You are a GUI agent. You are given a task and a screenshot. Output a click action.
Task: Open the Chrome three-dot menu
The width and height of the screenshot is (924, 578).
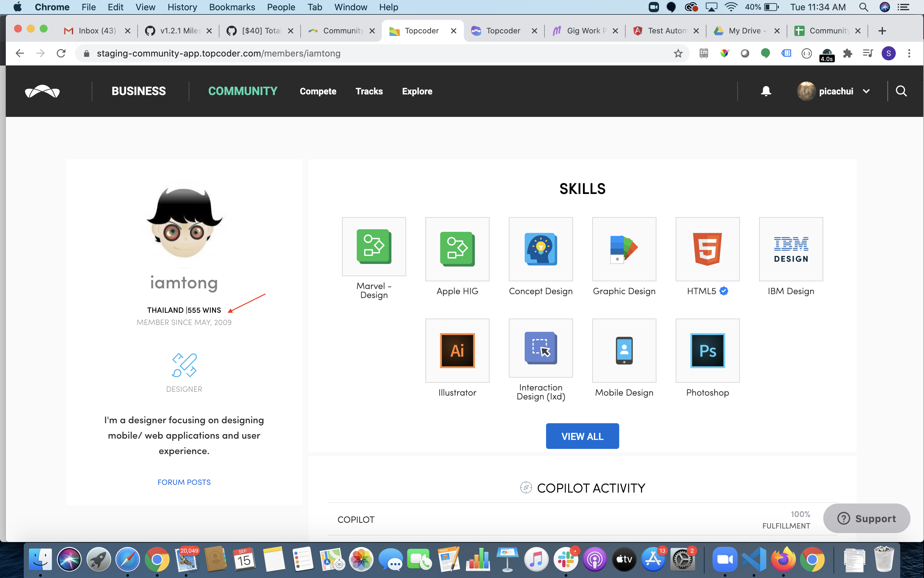coord(909,53)
